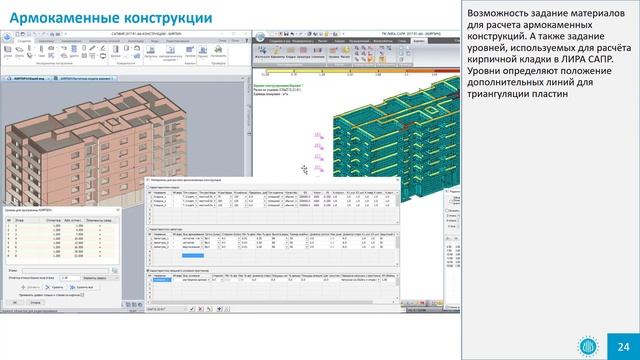The height and width of the screenshot is (360, 640).
Task: Select the external reinforcement characteristics radio button
Action: pyautogui.click(x=148, y=270)
